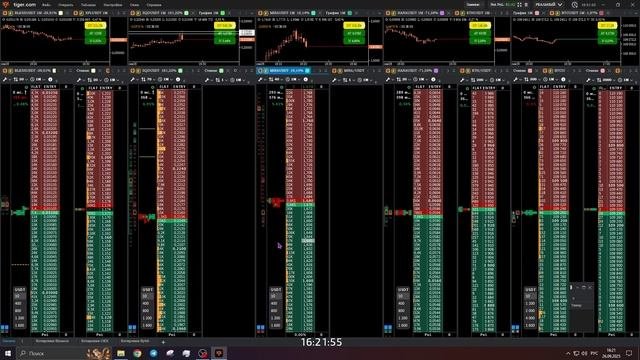This screenshot has width=640, height=360.
Task: Select 1 200 USDT size in MIRAUSDT panel
Action: click(x=276, y=318)
